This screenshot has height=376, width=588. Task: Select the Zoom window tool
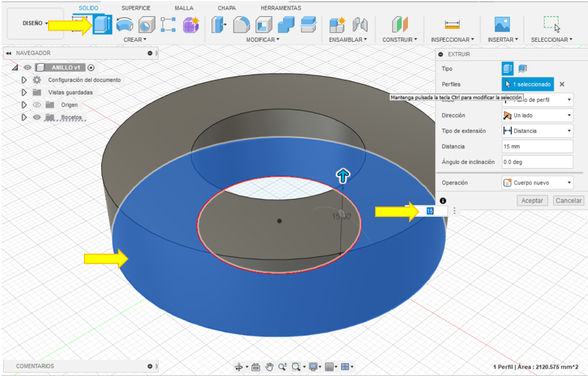[296, 366]
